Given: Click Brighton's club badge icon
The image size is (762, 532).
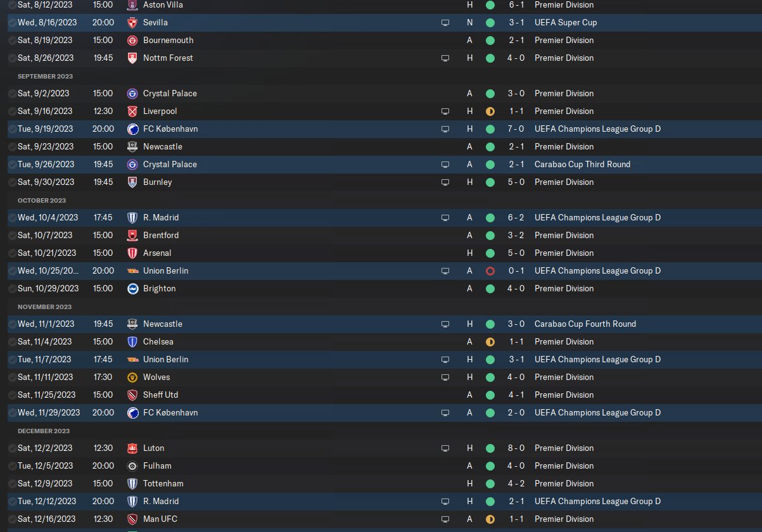Looking at the screenshot, I should click(x=132, y=288).
